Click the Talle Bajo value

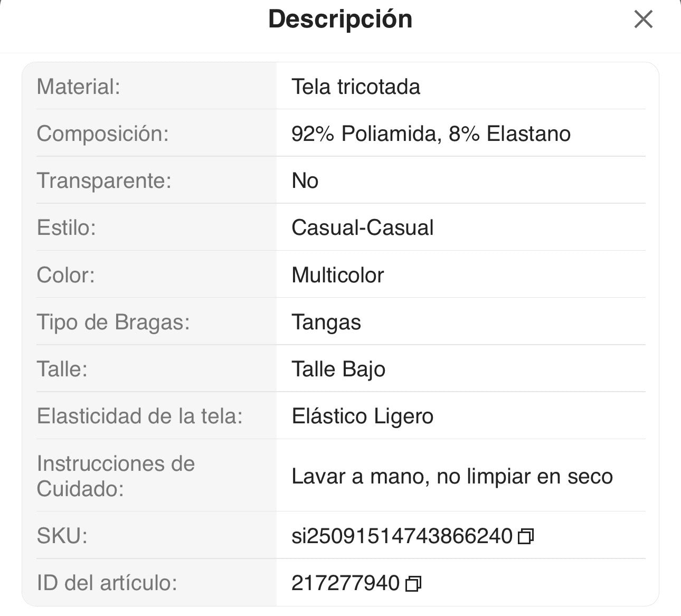tap(338, 368)
